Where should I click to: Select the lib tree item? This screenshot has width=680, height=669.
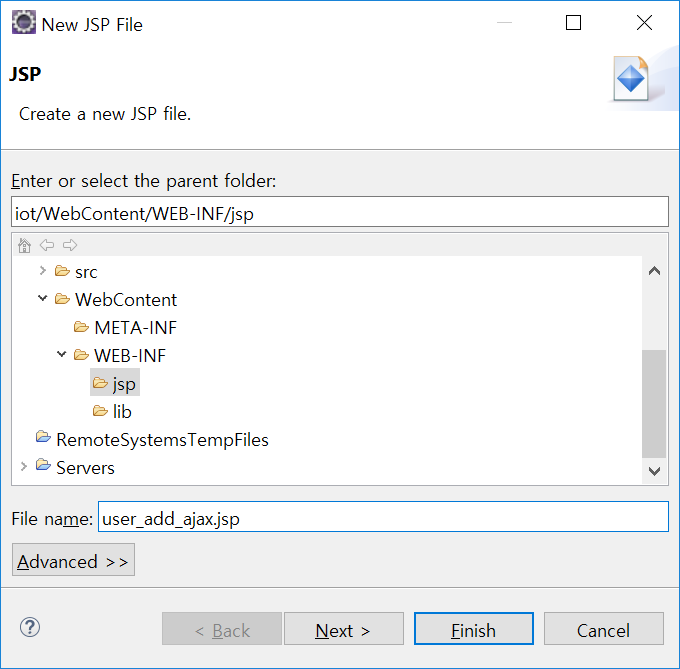[122, 411]
